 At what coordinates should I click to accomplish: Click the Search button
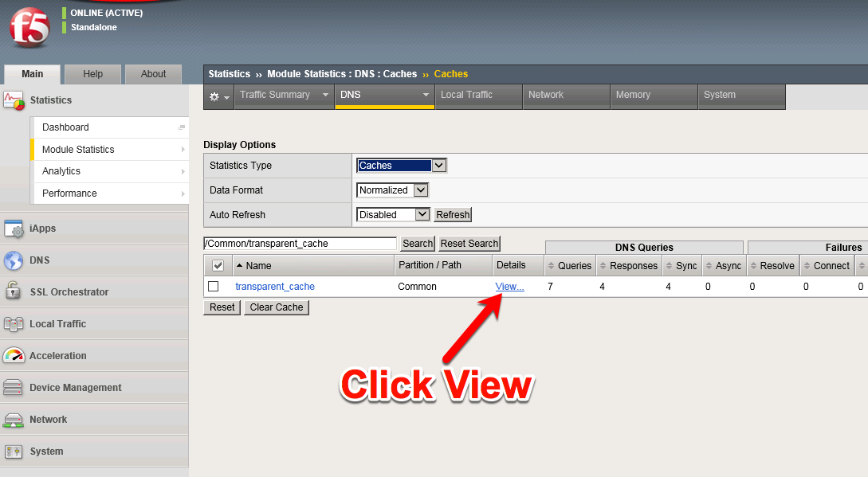click(418, 244)
